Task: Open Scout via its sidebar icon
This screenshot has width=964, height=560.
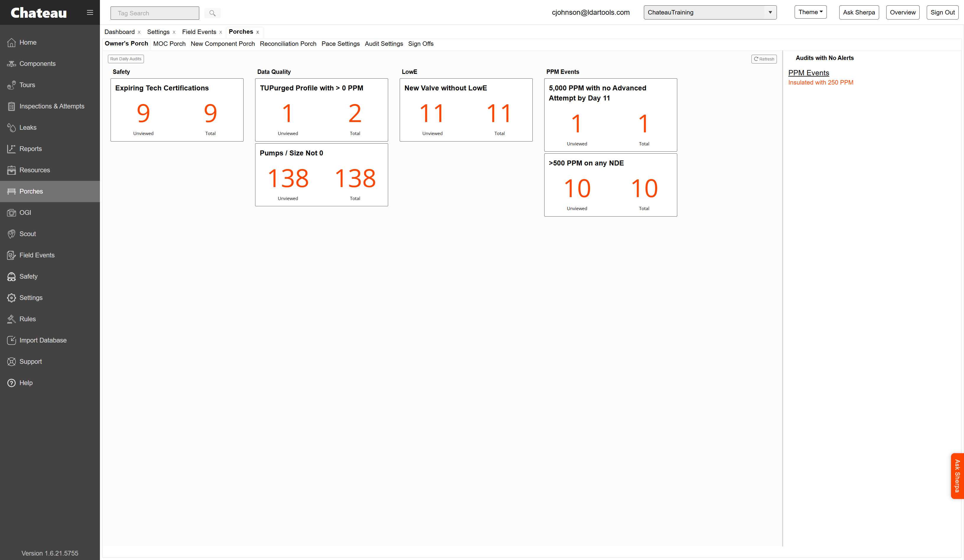Action: click(12, 234)
